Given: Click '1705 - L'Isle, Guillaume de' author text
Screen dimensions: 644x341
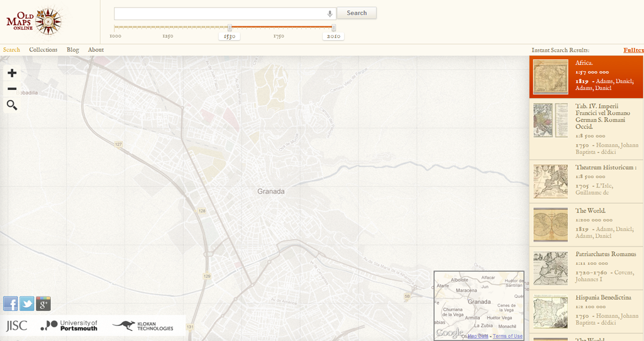Looking at the screenshot, I should (x=594, y=189).
